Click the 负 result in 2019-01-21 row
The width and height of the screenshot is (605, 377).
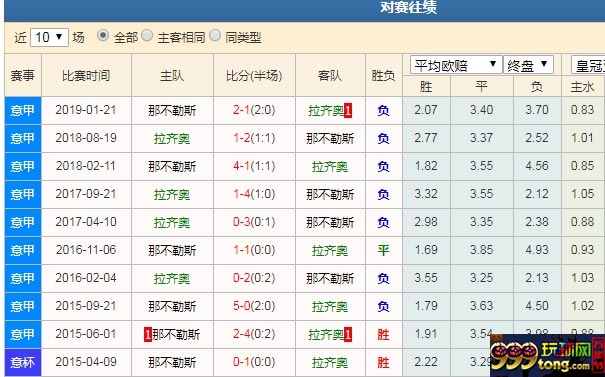tap(383, 111)
